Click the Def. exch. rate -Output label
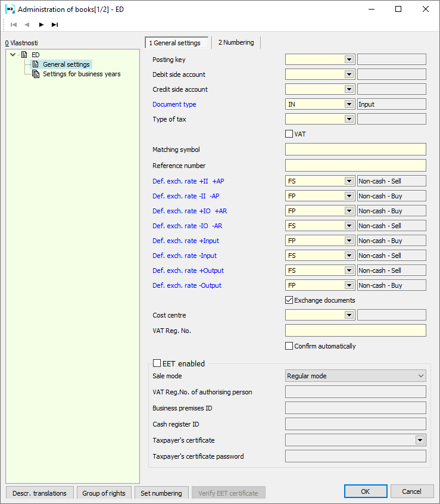This screenshot has height=504, width=440. (187, 285)
